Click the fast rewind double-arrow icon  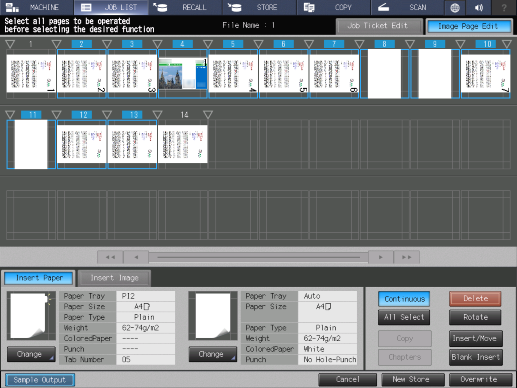110,257
